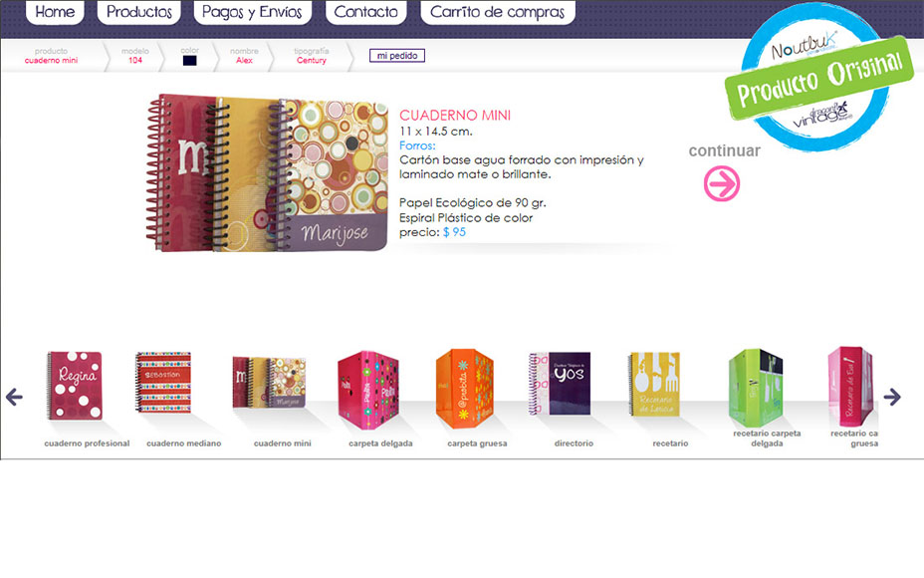Select the carpeta delgada pink binder

(368, 390)
